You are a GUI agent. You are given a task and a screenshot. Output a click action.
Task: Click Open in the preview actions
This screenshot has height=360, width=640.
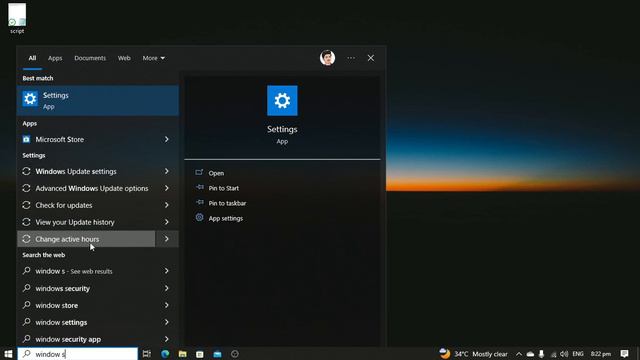[216, 173]
